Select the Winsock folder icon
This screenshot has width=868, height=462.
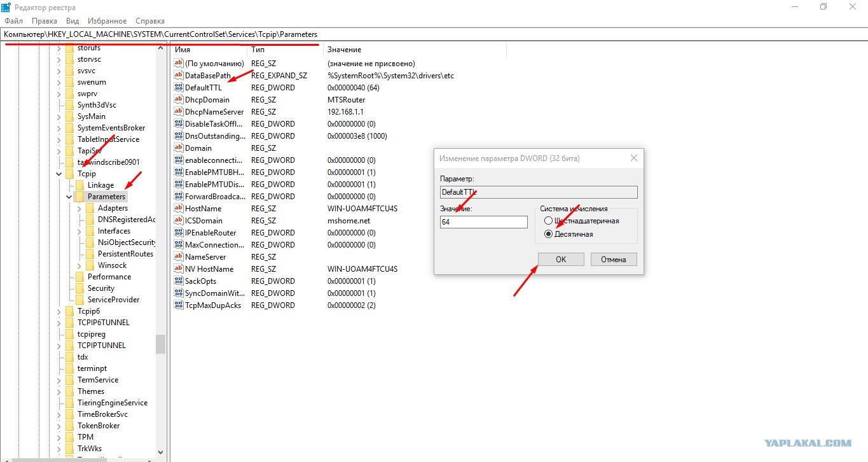point(90,265)
